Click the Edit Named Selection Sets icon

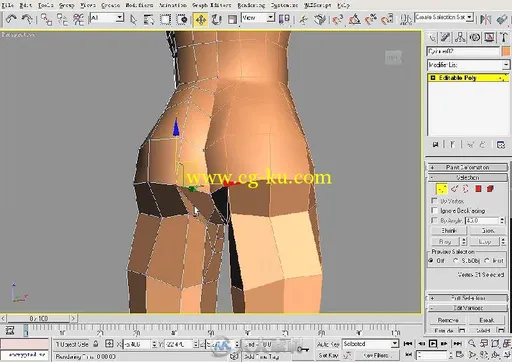[x=406, y=20]
